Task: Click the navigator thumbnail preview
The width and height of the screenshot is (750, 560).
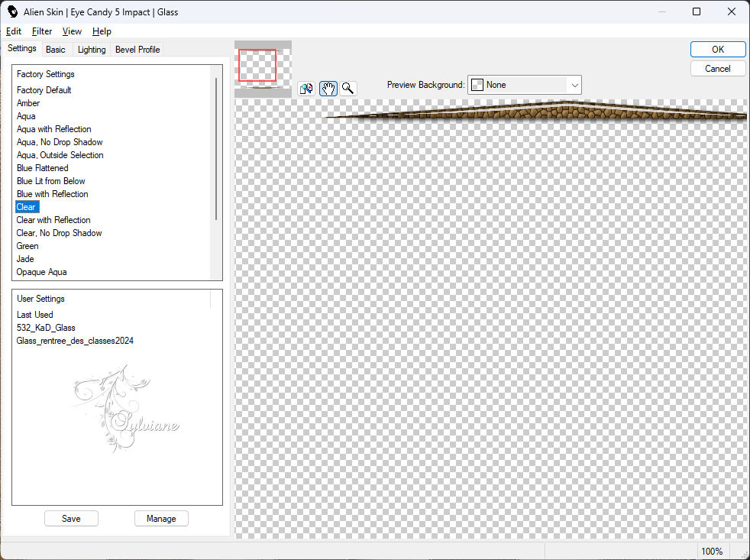Action: pos(263,69)
